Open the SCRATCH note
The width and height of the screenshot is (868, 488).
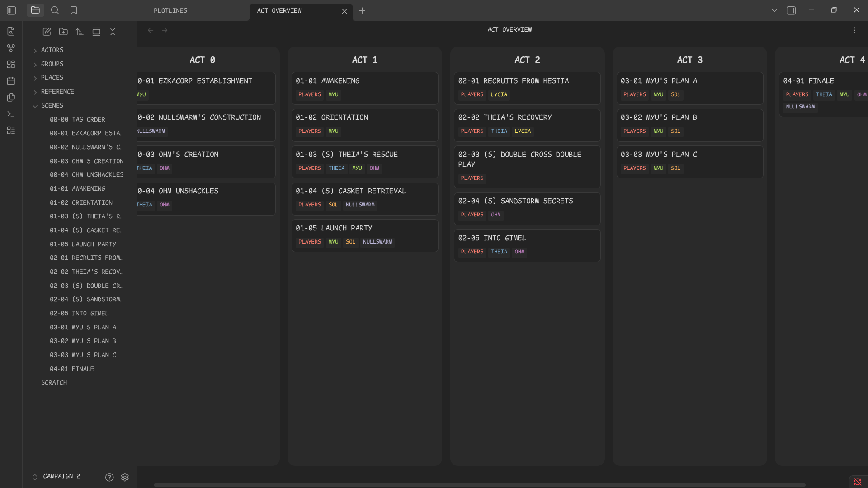(54, 383)
